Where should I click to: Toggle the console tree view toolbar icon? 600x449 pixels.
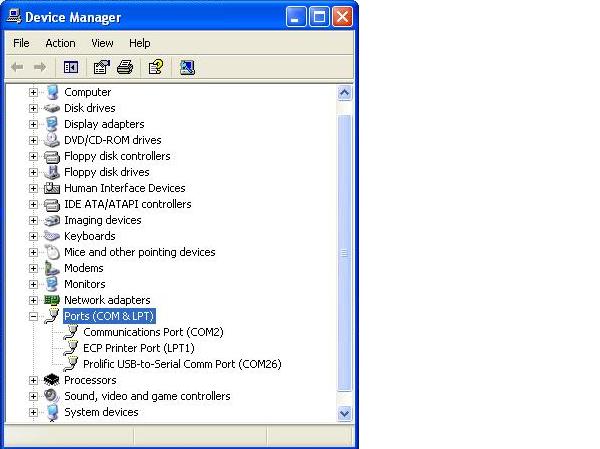click(x=71, y=68)
